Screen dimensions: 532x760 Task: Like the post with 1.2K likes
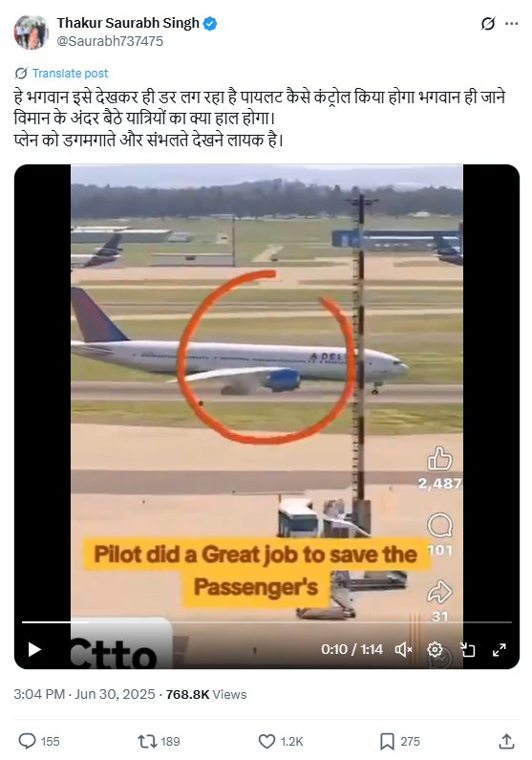pyautogui.click(x=280, y=741)
